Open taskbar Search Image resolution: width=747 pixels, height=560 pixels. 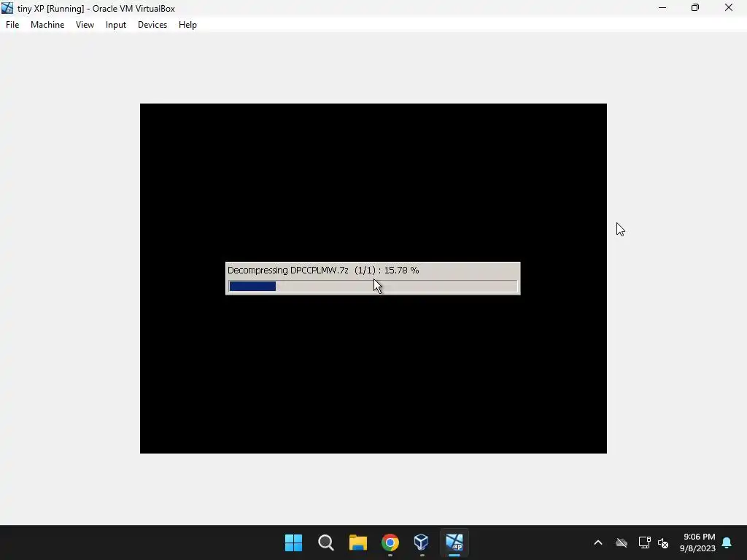pos(326,542)
